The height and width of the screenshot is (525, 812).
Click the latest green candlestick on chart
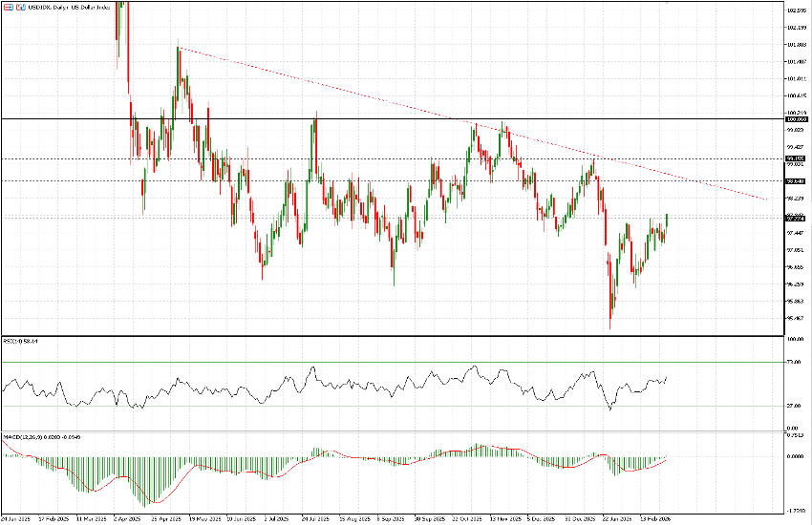666,220
